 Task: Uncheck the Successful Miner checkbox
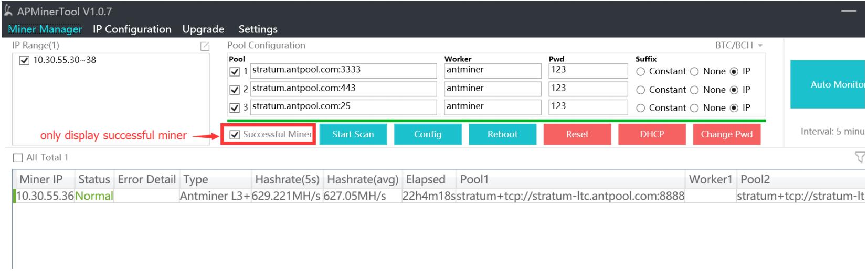pyautogui.click(x=235, y=135)
